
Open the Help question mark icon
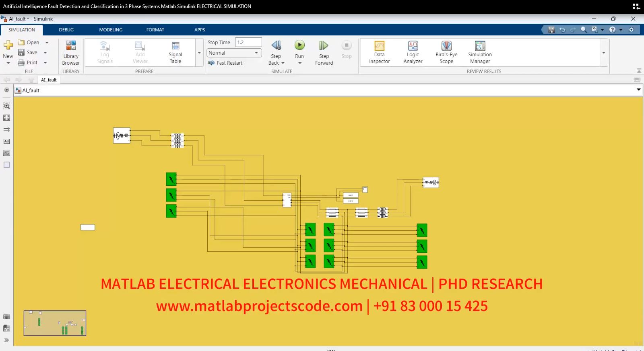pyautogui.click(x=612, y=30)
